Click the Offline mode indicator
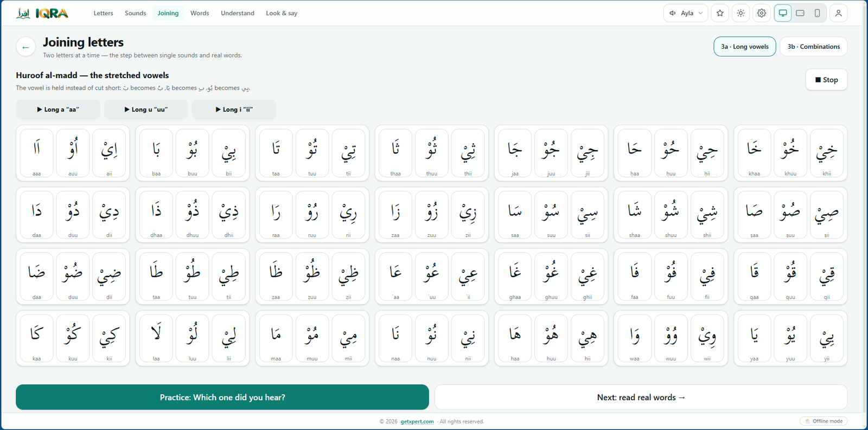Viewport: 868px width, 430px height. (x=824, y=421)
